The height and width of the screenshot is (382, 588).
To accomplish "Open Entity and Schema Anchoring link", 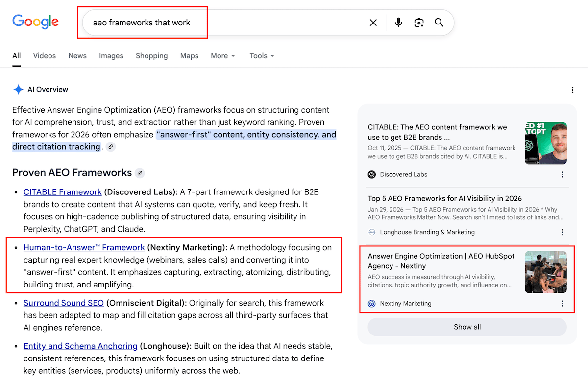I will click(80, 346).
